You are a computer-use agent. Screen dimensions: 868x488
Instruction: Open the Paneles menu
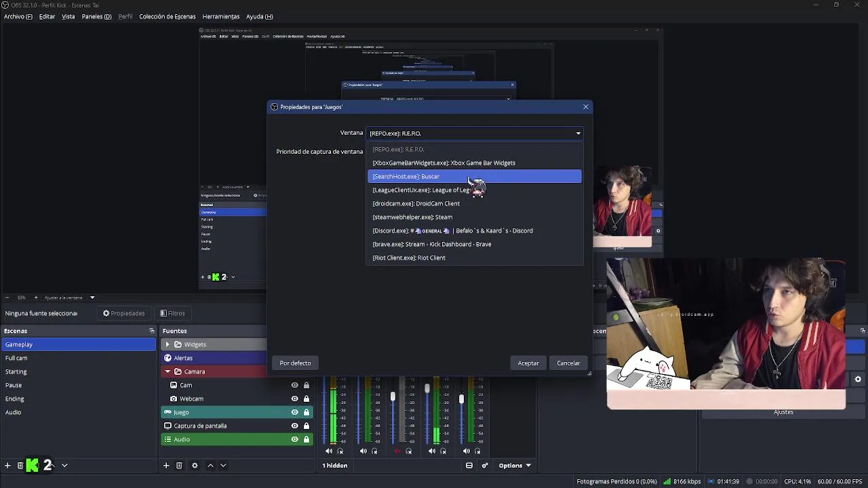[x=96, y=16]
